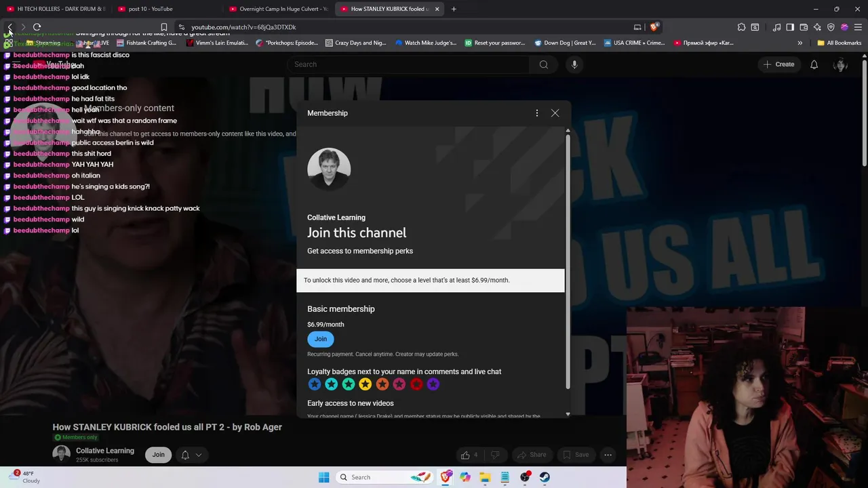Click the Membership dialog scrollbar

pyautogui.click(x=568, y=262)
